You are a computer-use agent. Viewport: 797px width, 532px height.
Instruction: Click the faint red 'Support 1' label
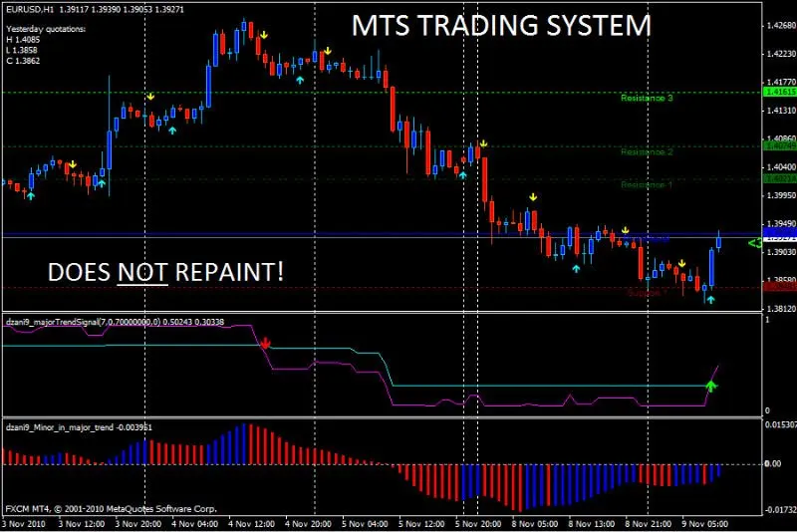pyautogui.click(x=645, y=293)
